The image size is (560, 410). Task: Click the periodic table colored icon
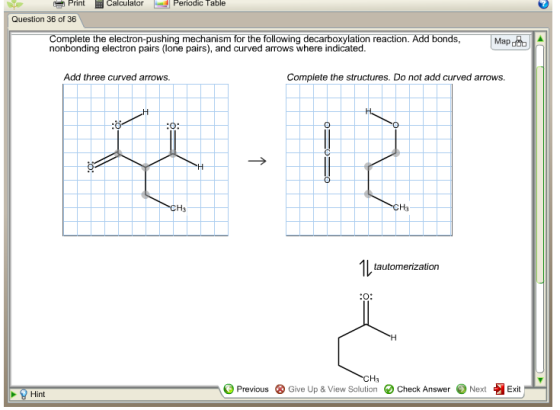point(162,4)
